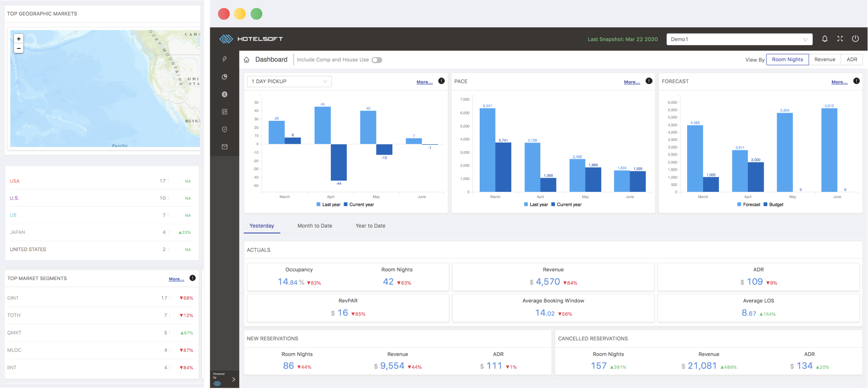Viewport: 868px width, 390px height.
Task: Open the pie chart sidebar icon
Action: click(x=224, y=77)
